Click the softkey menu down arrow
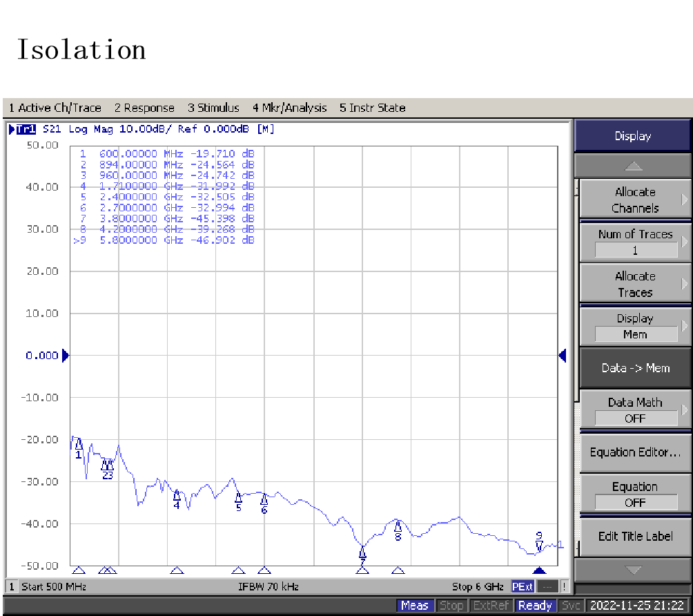Image resolution: width=693 pixels, height=616 pixels. 634,570
